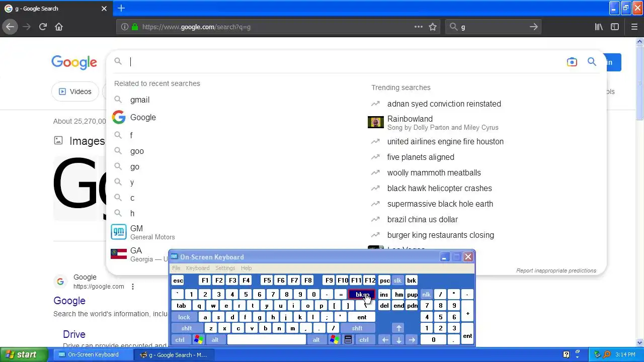Click the down arrow key on the on-screen keyboard
The image size is (644, 362).
click(x=398, y=340)
